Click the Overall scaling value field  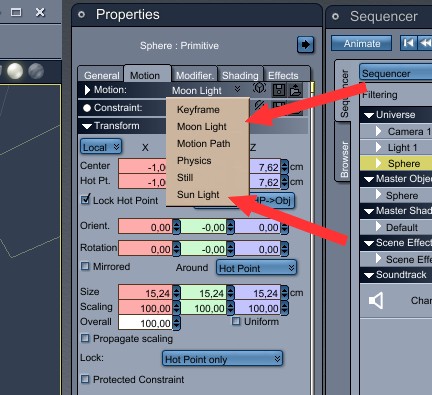[146, 323]
